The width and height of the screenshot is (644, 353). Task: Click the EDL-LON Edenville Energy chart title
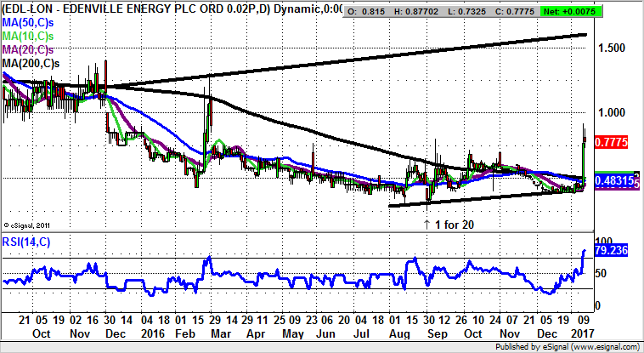click(161, 8)
